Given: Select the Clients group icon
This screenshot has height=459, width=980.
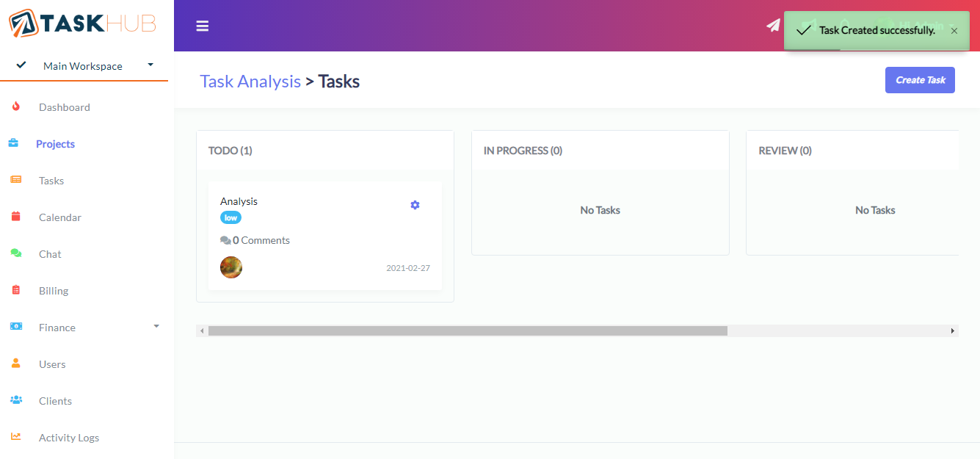Looking at the screenshot, I should (x=16, y=400).
